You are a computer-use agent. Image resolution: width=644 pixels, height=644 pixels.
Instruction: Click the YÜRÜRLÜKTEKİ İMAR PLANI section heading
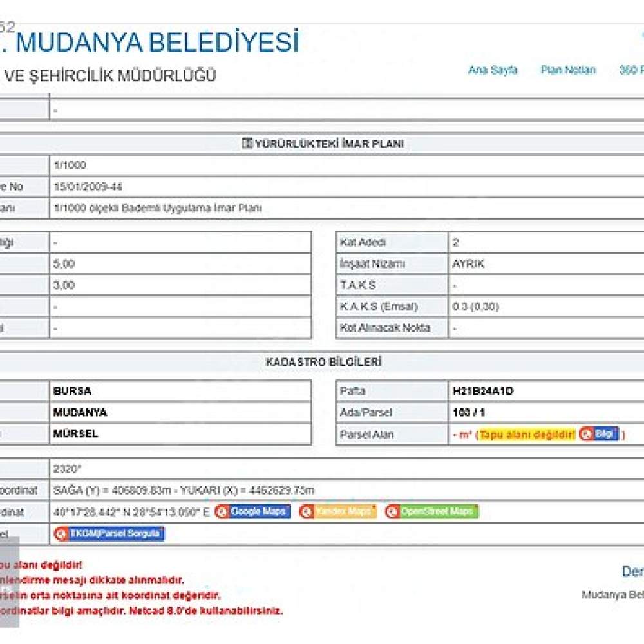point(323,144)
